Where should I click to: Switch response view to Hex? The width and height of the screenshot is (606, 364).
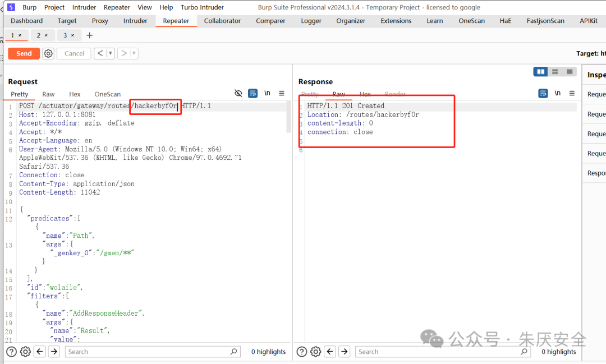click(365, 94)
